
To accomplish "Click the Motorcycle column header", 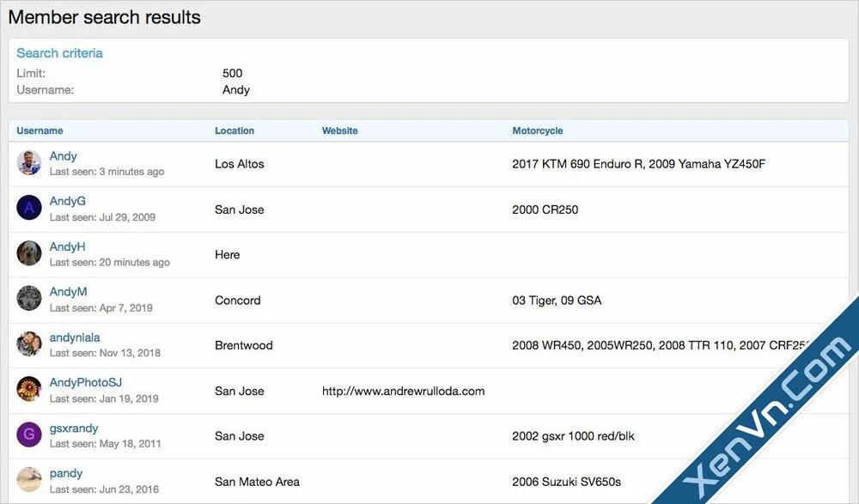I will (537, 130).
